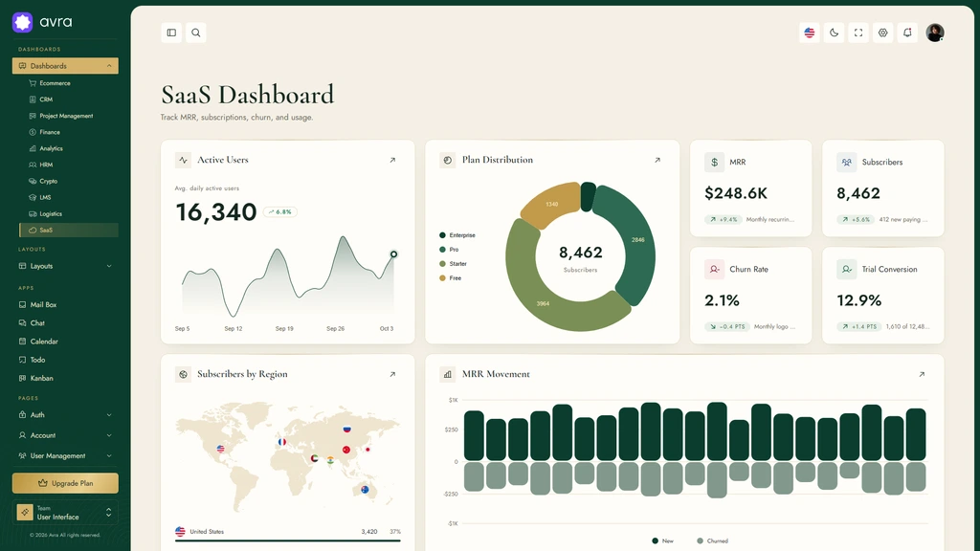Expand the User Management menu
980x551 pixels.
[x=65, y=455]
